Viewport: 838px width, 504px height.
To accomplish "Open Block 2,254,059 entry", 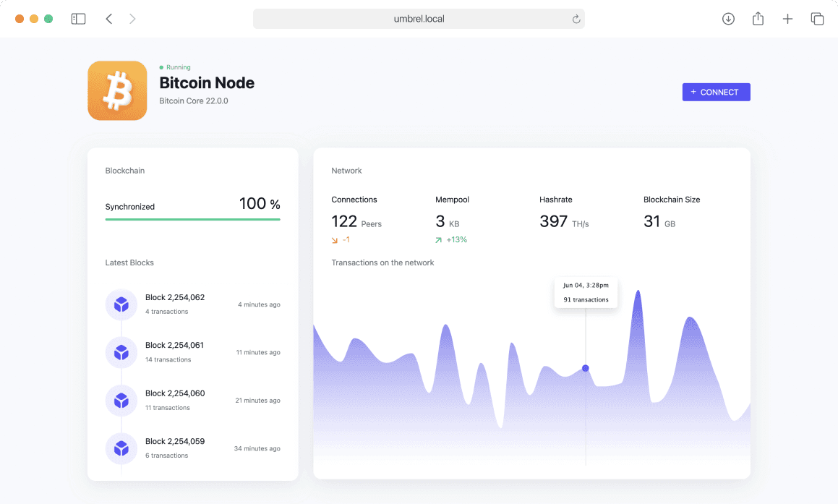I will 192,448.
